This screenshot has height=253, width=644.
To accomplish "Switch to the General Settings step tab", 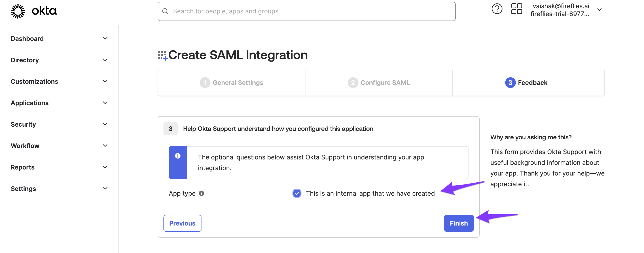I will 231,83.
